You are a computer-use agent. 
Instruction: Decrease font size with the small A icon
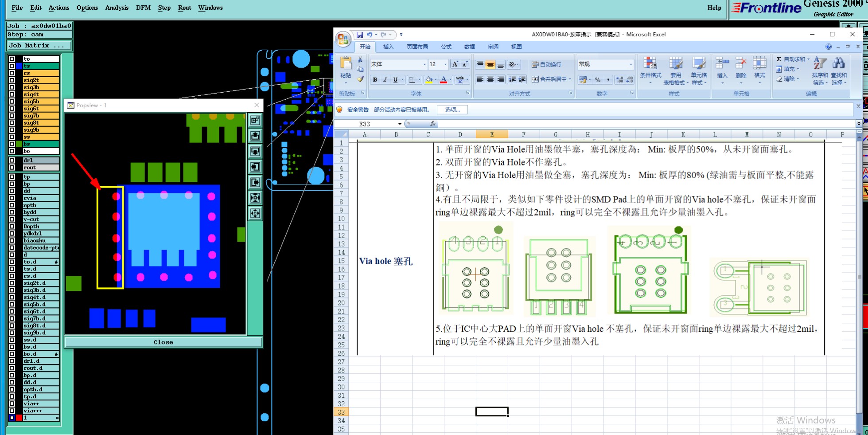tap(464, 64)
